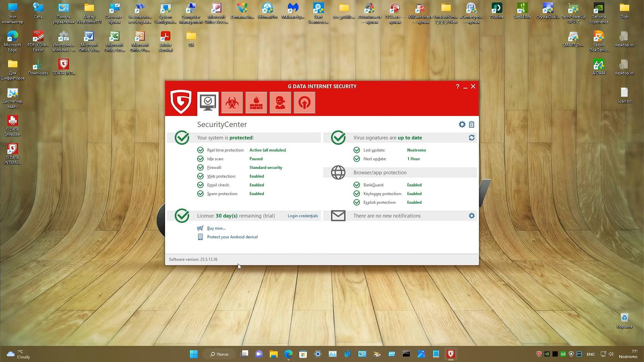The height and width of the screenshot is (362, 644).
Task: Open SecurityCenter settings gear icon
Action: (462, 124)
